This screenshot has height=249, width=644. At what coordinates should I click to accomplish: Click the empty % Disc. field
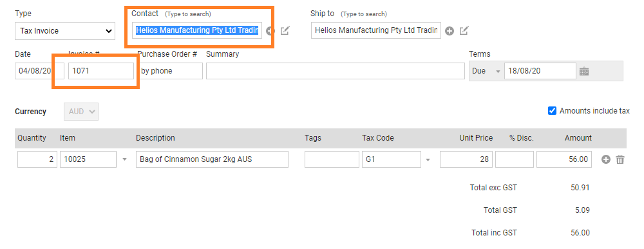pyautogui.click(x=514, y=159)
